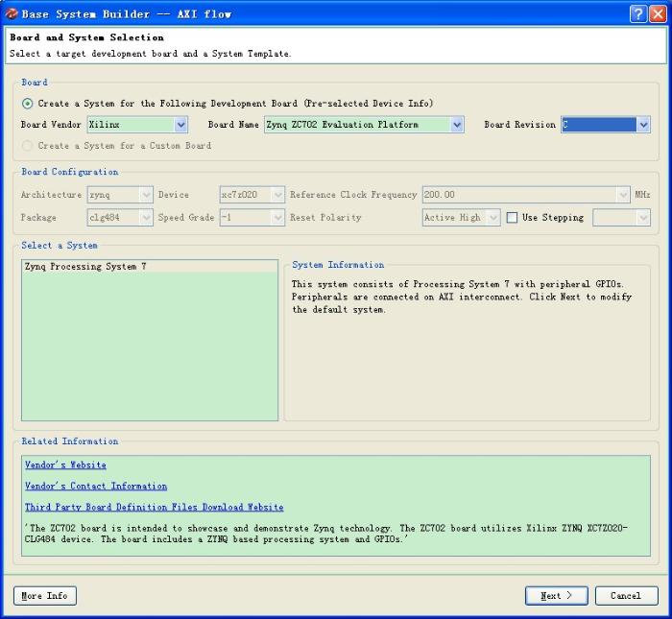Close the Base System Builder dialog

point(658,14)
